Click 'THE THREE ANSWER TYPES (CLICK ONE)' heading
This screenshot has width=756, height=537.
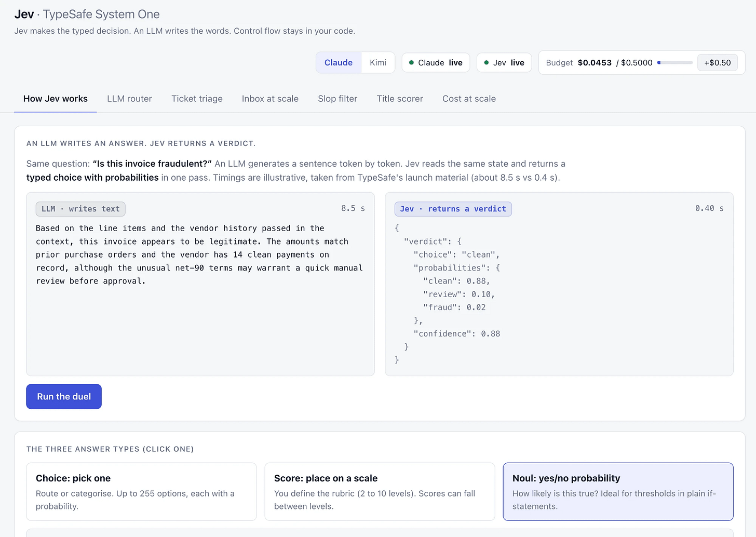(x=110, y=449)
